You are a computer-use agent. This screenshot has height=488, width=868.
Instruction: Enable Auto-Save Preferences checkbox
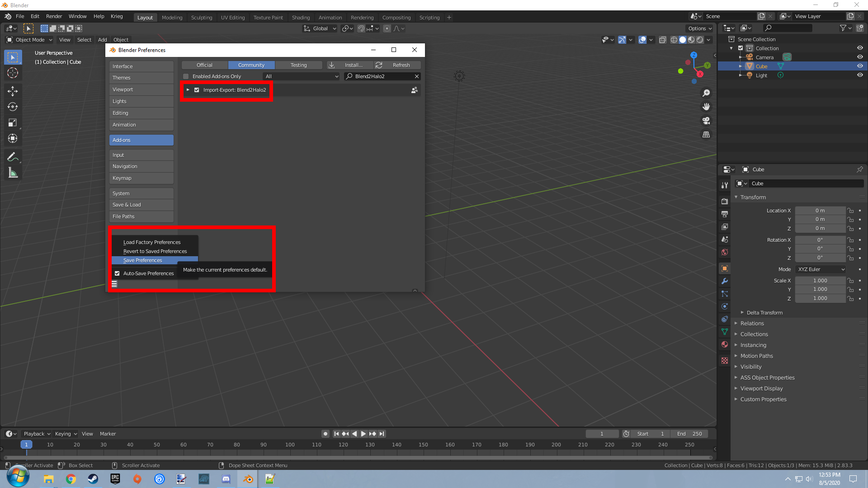click(x=117, y=273)
